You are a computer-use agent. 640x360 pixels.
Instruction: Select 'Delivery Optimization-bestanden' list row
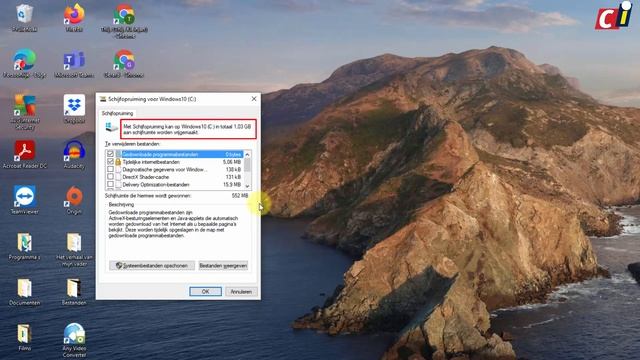tap(175, 184)
